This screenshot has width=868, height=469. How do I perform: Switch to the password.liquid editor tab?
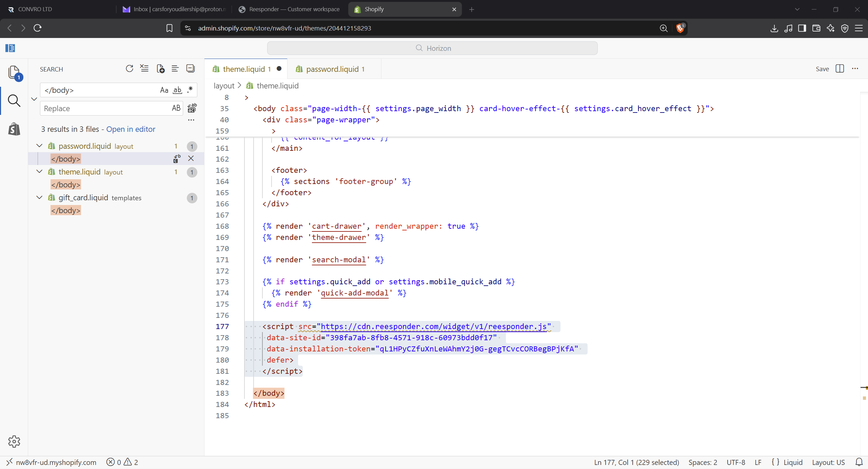click(x=334, y=69)
